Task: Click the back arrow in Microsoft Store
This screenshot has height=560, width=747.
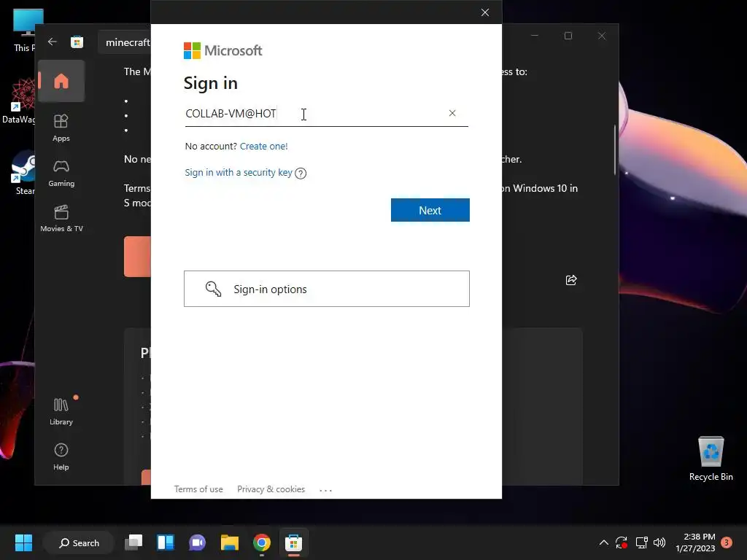Action: (53, 42)
